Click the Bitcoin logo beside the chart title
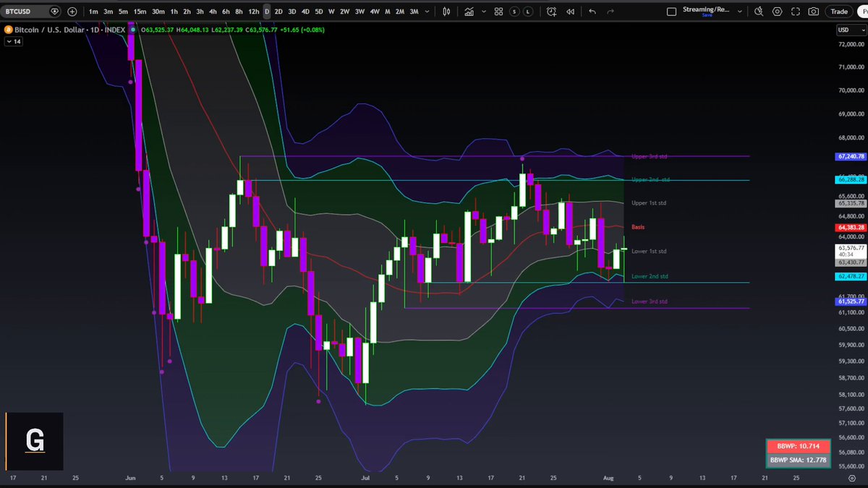The image size is (868, 488). [9, 30]
